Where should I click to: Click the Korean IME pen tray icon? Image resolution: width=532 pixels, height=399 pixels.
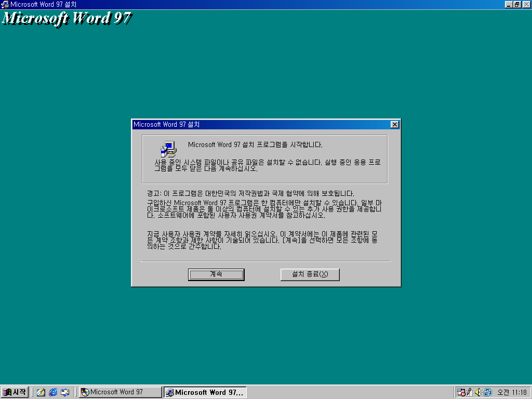pos(470,392)
